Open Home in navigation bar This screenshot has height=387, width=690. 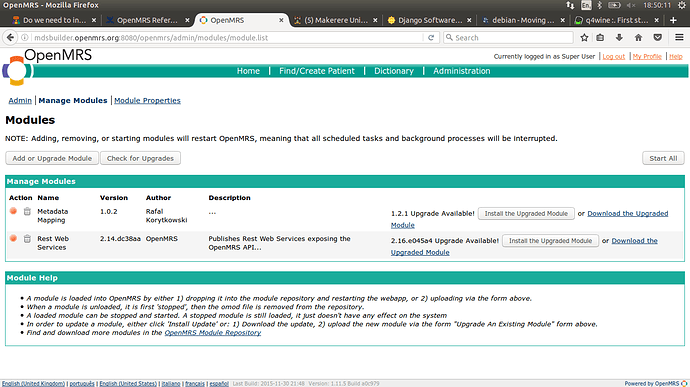pyautogui.click(x=248, y=71)
